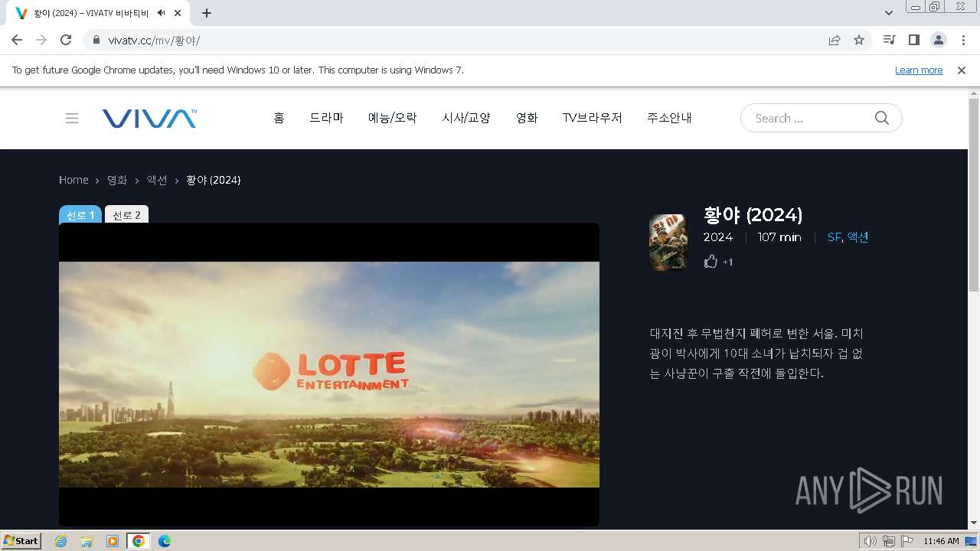Open the Action Center flag icon

pos(907,541)
